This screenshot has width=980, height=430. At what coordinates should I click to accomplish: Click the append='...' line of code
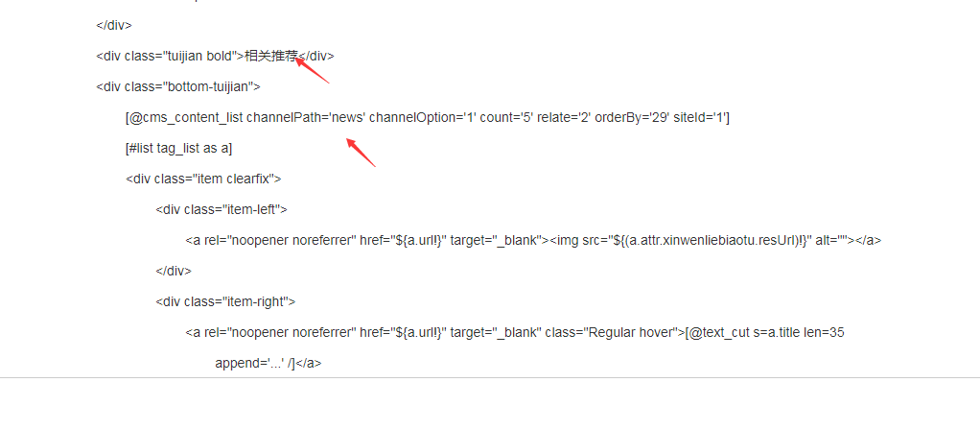(267, 363)
